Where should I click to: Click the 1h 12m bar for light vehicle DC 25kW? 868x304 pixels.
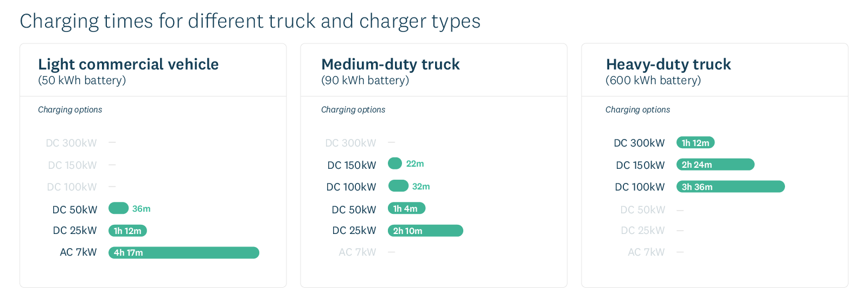pos(127,231)
